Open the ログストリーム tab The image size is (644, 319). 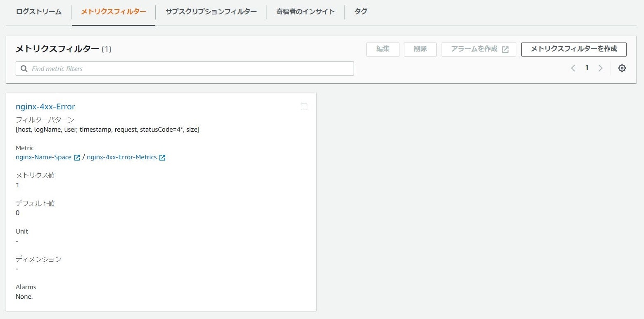pyautogui.click(x=39, y=12)
